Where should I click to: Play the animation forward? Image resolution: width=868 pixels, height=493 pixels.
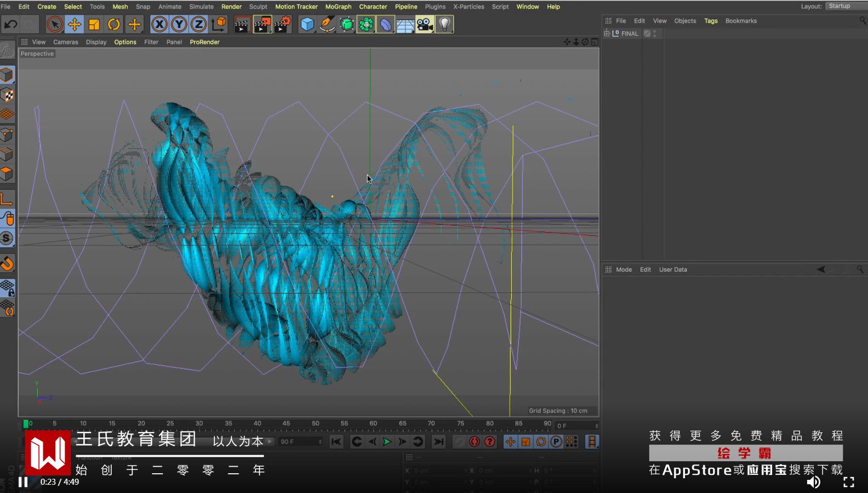point(387,441)
